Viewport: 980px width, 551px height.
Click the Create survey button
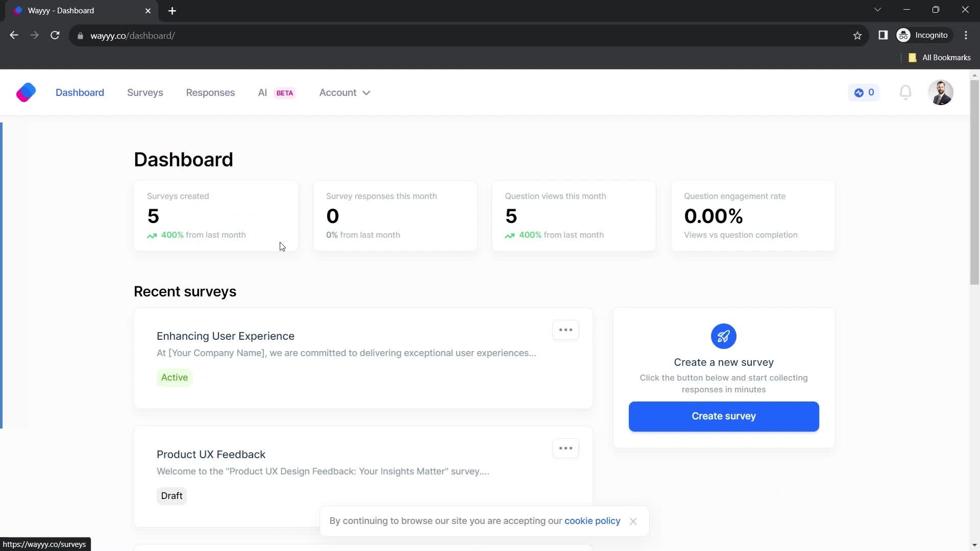(x=724, y=416)
